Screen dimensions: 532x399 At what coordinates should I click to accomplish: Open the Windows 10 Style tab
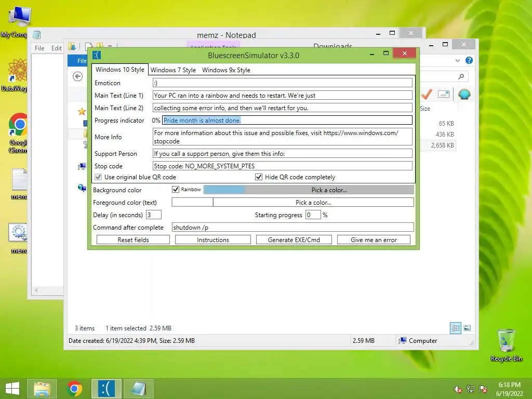(x=120, y=70)
